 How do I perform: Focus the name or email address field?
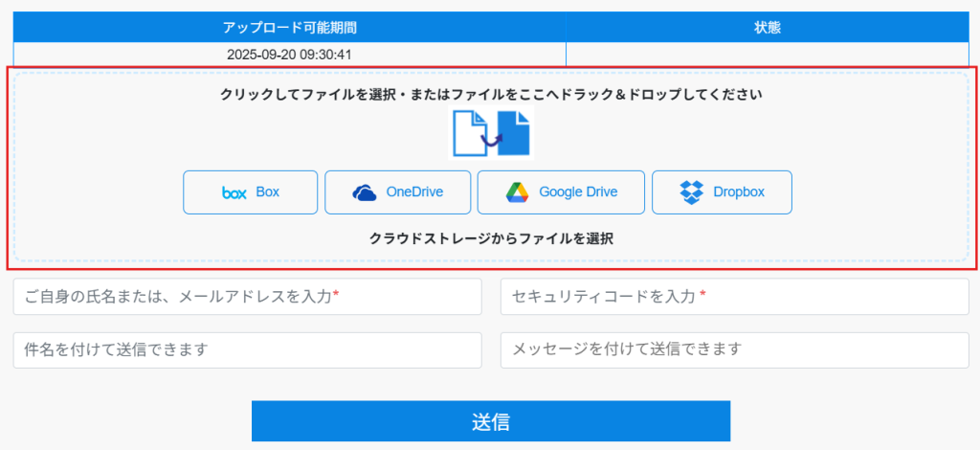[247, 297]
